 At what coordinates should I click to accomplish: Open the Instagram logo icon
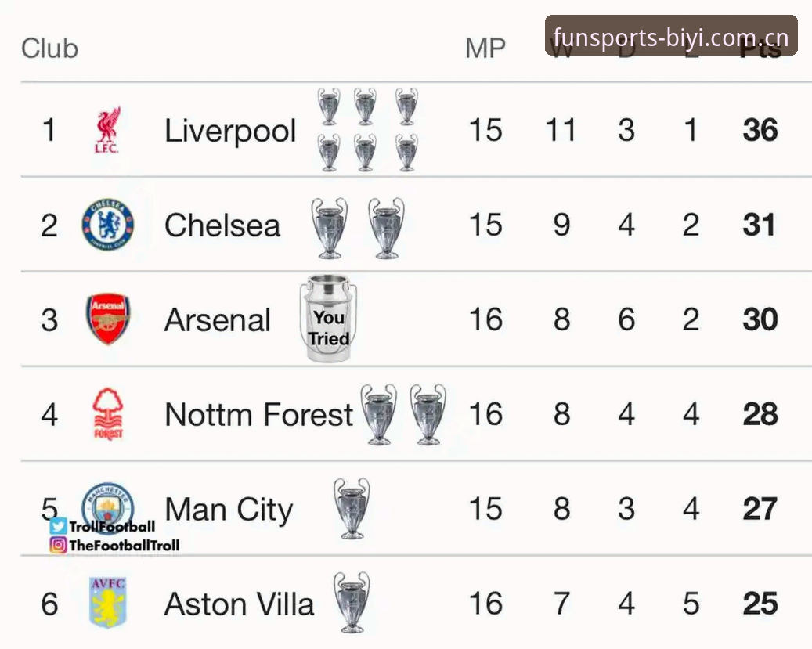point(59,545)
